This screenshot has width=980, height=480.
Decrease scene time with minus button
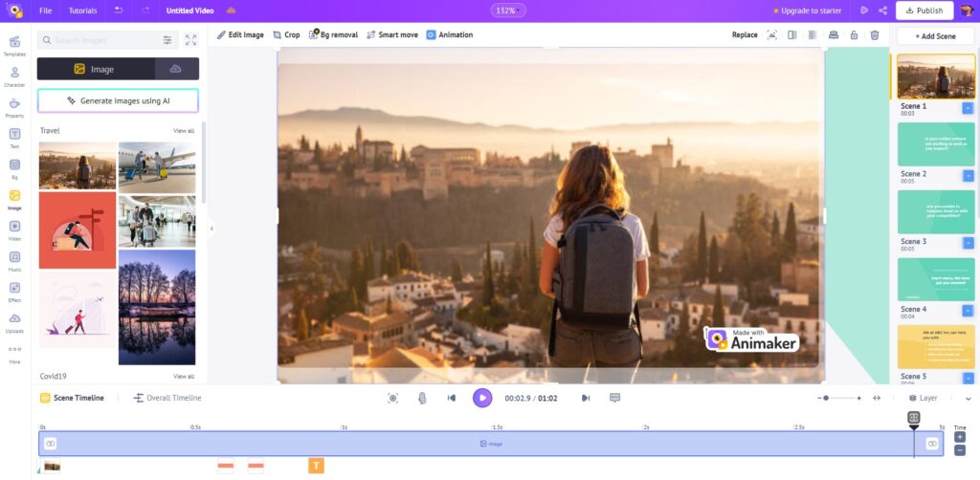(960, 450)
